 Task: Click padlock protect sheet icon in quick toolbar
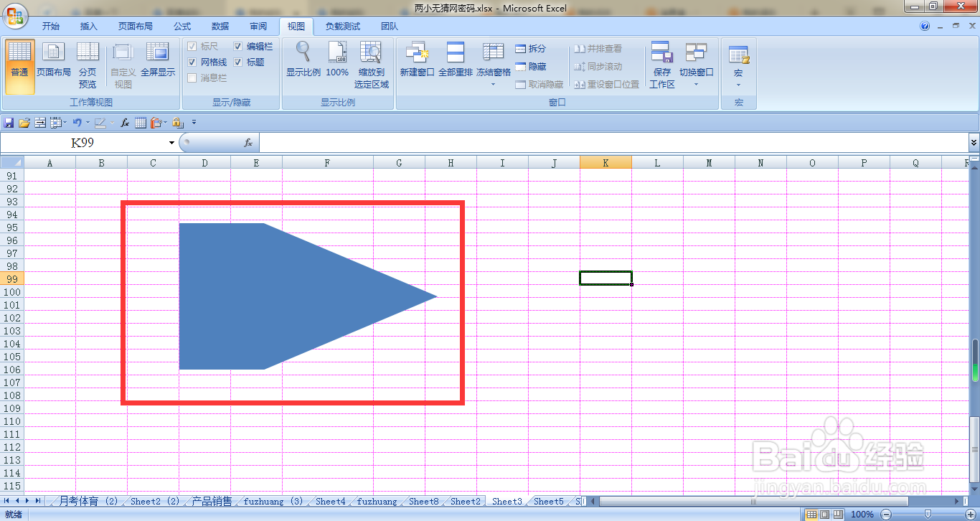pyautogui.click(x=177, y=123)
